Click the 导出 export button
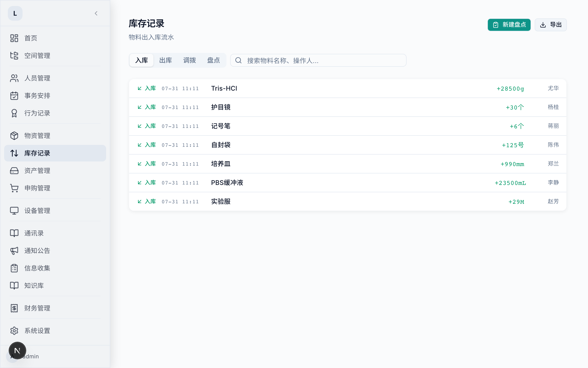 click(x=551, y=25)
